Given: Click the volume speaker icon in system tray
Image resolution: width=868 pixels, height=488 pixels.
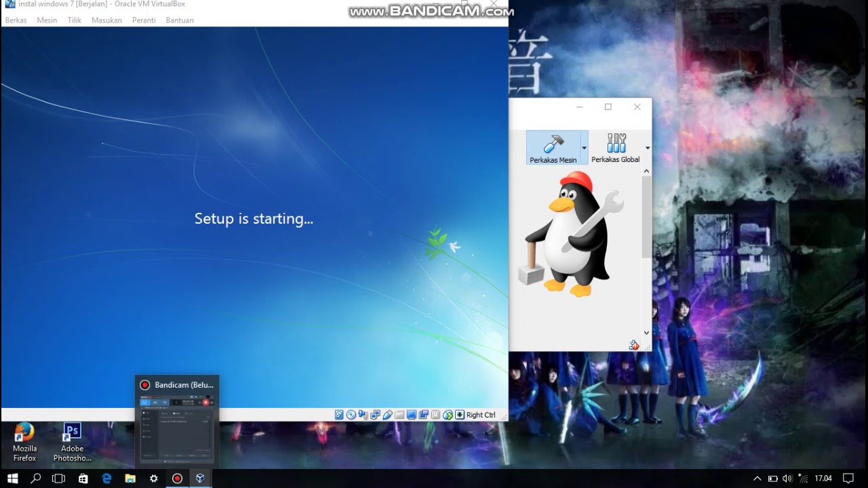Looking at the screenshot, I should coord(787,479).
